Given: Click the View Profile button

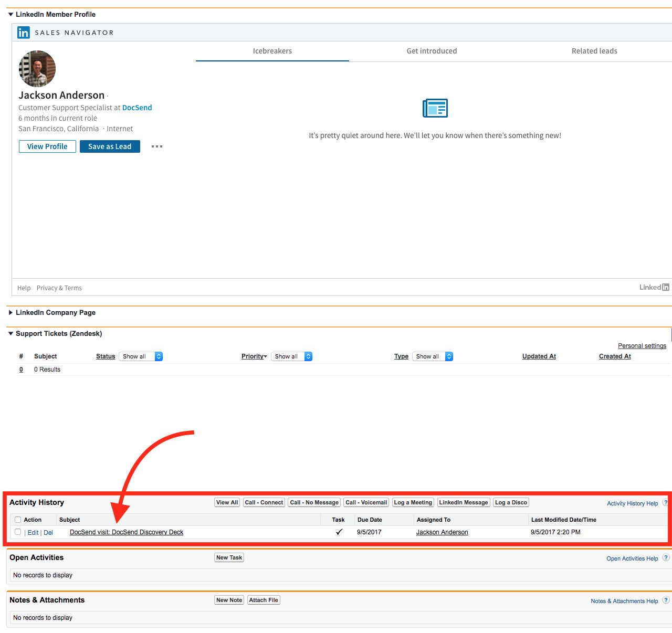Looking at the screenshot, I should click(47, 146).
